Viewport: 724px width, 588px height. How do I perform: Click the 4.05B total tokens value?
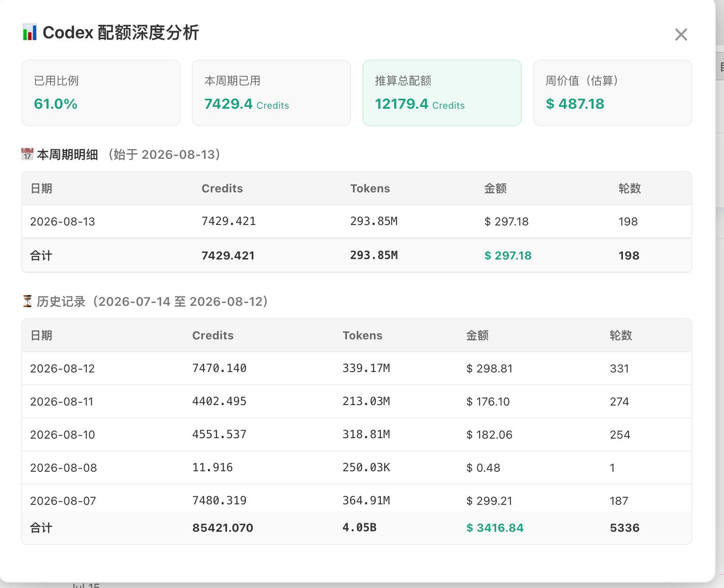click(360, 527)
